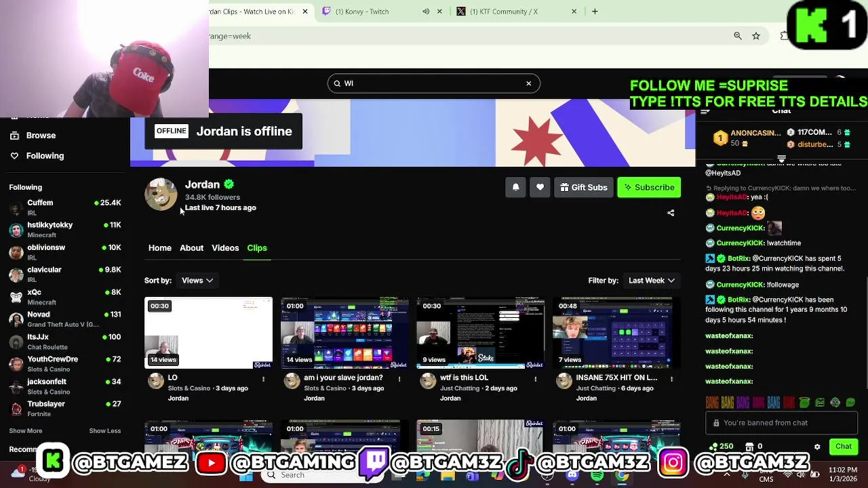Clear the search field with the X icon
Image resolution: width=868 pixels, height=488 pixels.
529,83
